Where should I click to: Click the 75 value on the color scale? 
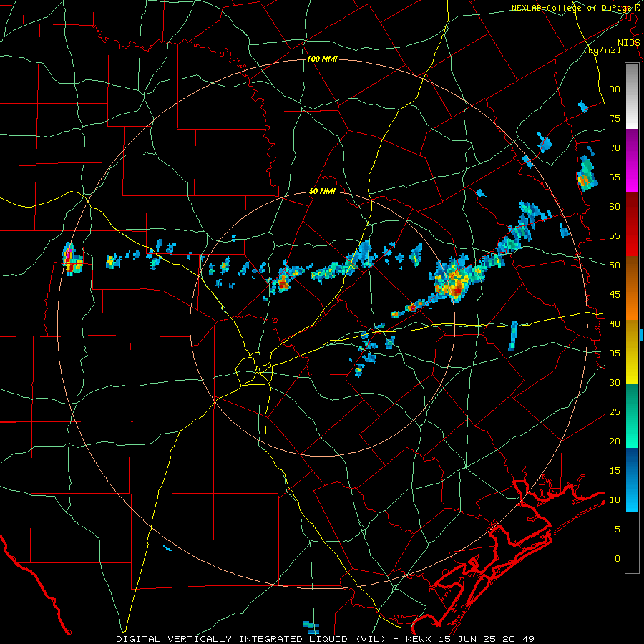point(615,118)
